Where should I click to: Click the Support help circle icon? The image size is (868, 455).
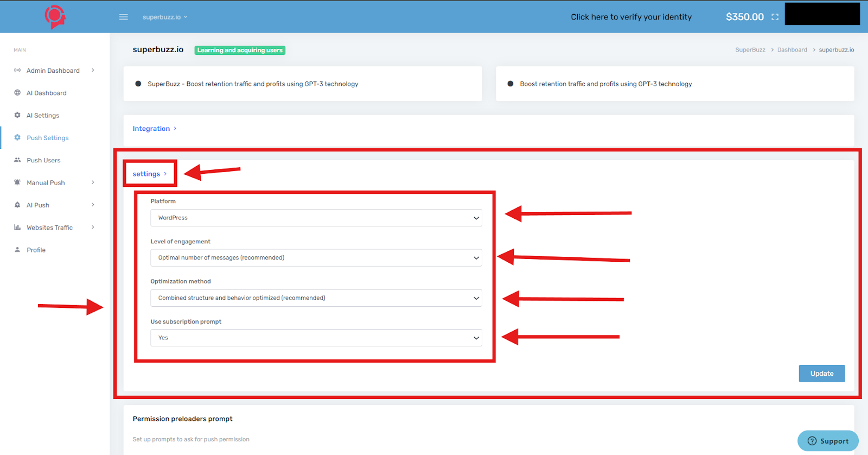coord(812,441)
